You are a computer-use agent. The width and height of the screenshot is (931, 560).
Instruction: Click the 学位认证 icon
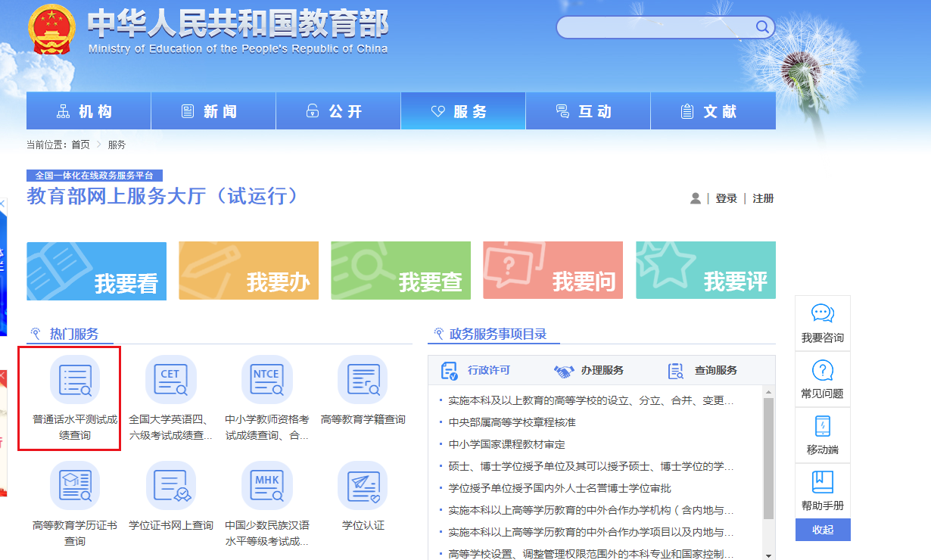coord(363,486)
